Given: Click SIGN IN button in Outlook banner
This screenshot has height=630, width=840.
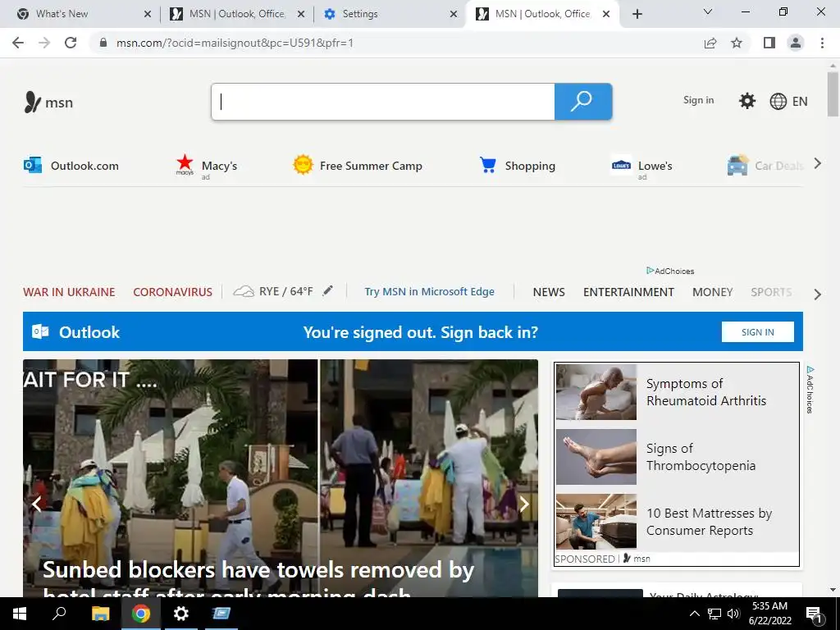Looking at the screenshot, I should pyautogui.click(x=757, y=332).
